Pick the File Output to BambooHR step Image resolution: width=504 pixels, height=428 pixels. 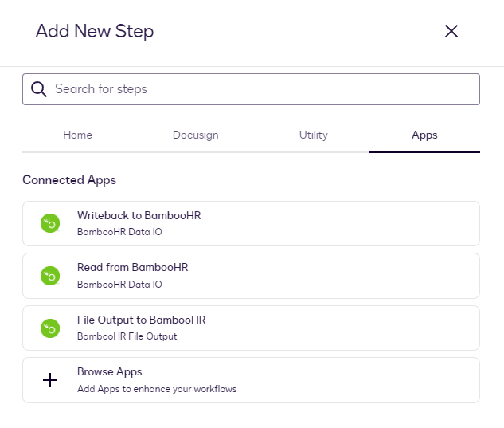point(142,320)
